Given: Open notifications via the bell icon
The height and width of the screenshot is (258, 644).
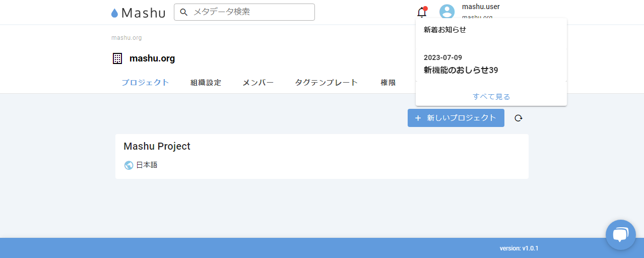Looking at the screenshot, I should point(422,12).
